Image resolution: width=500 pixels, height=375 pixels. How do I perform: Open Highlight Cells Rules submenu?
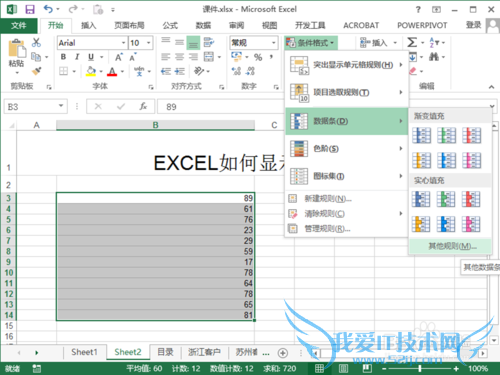click(346, 65)
